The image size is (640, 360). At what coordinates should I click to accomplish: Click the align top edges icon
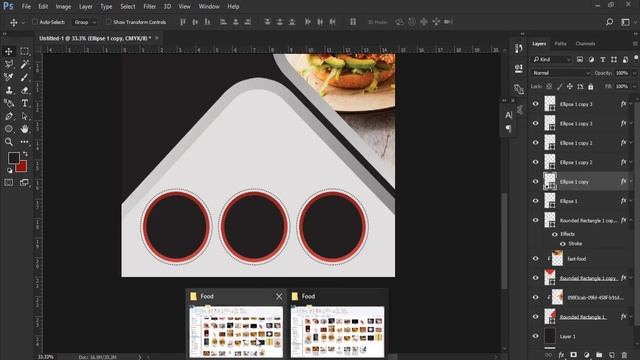tap(183, 22)
